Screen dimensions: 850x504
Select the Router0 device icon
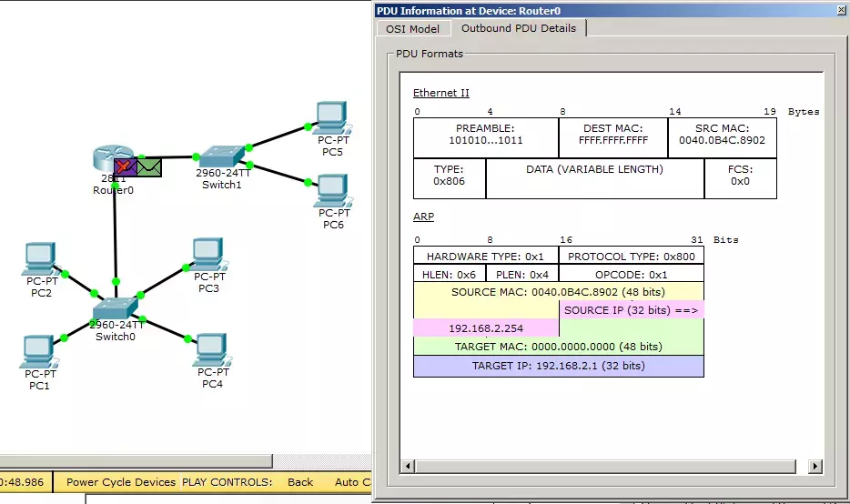(x=112, y=157)
